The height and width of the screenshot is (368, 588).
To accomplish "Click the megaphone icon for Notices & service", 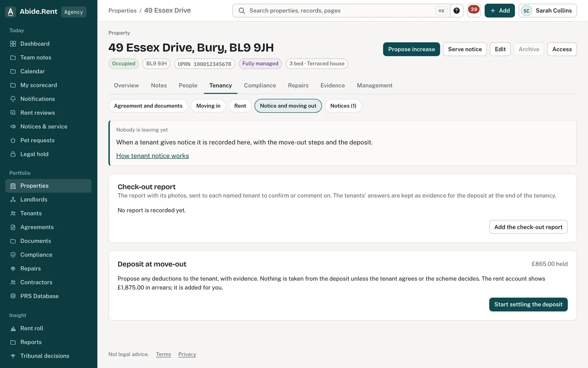I will 13,127.
